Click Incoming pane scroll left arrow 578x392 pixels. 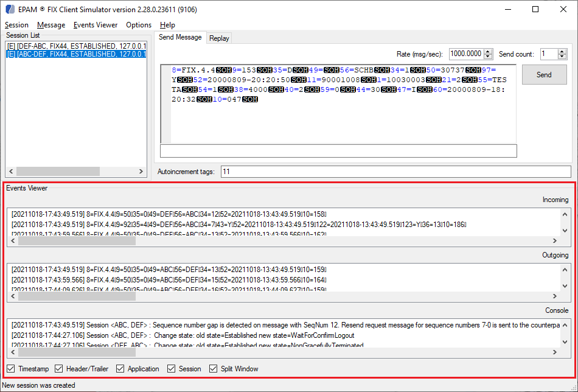pos(13,241)
